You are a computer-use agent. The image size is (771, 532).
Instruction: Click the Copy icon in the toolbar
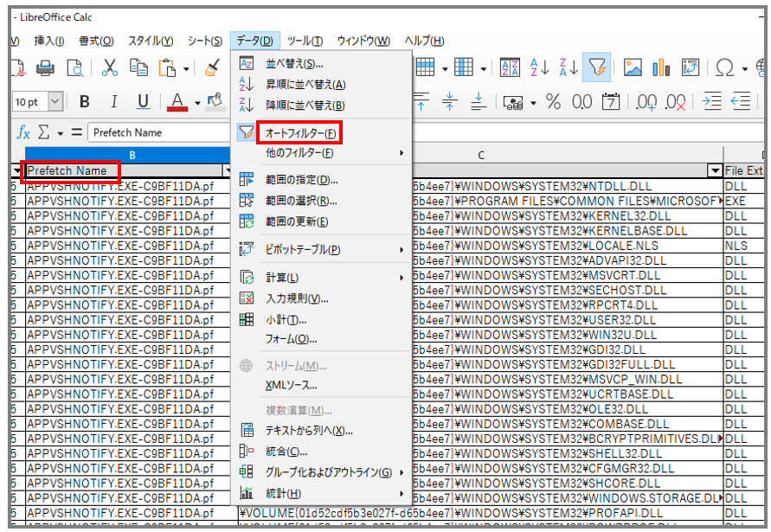pos(138,67)
